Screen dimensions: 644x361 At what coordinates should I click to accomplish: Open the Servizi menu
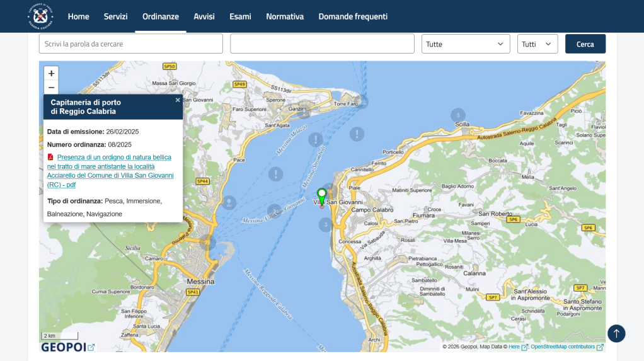[115, 16]
